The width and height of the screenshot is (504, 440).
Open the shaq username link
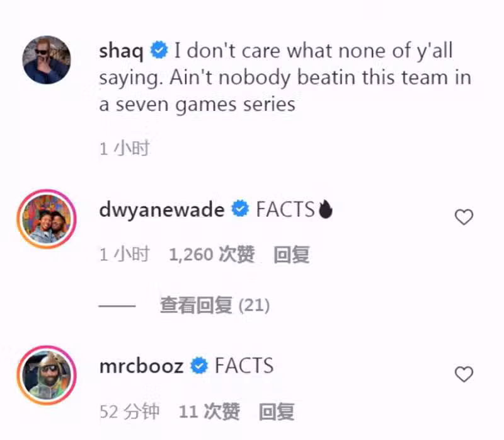coord(121,52)
